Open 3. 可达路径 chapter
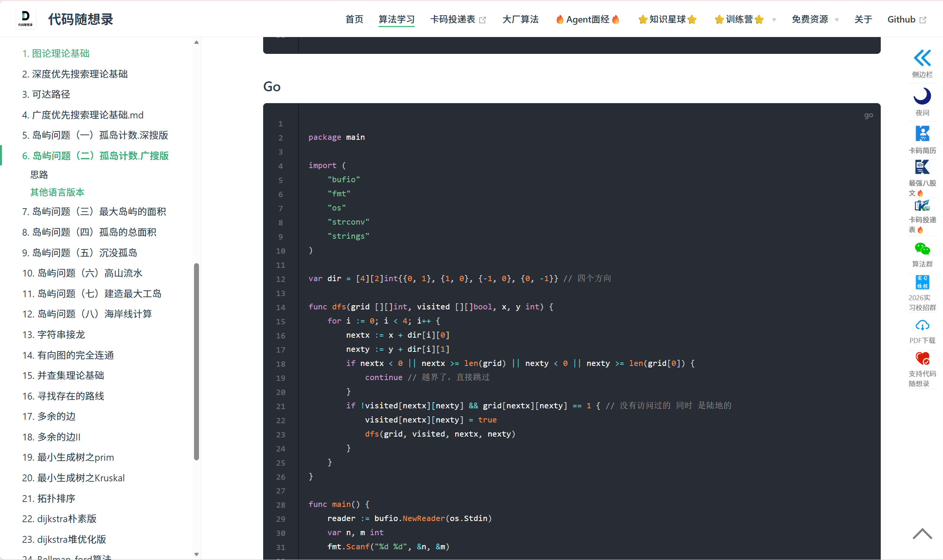This screenshot has width=943, height=560. click(x=46, y=94)
